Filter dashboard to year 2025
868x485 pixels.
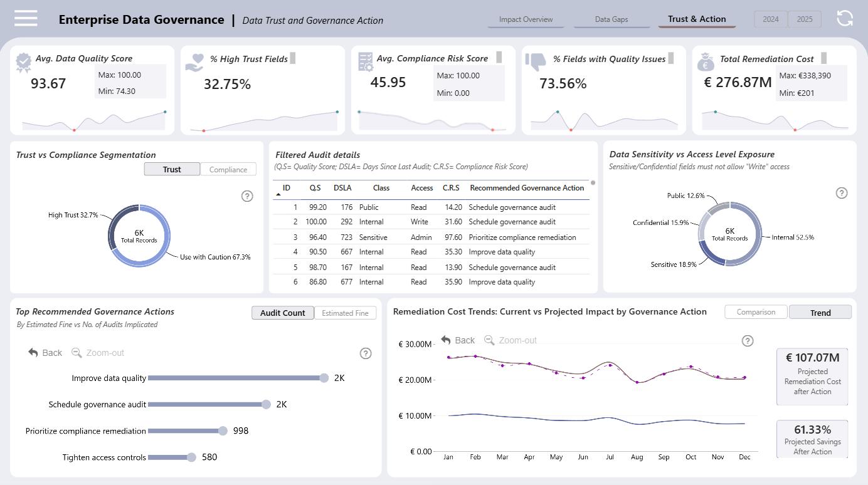point(805,19)
